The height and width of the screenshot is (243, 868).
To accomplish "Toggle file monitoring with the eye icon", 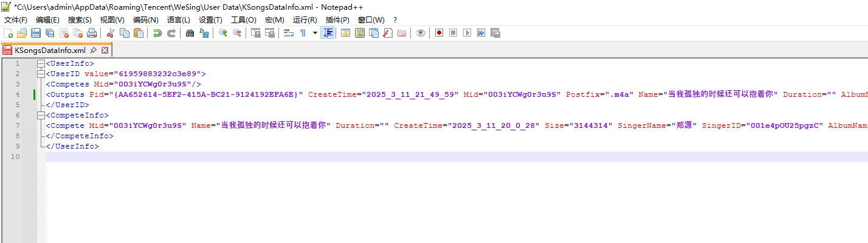I will point(421,33).
